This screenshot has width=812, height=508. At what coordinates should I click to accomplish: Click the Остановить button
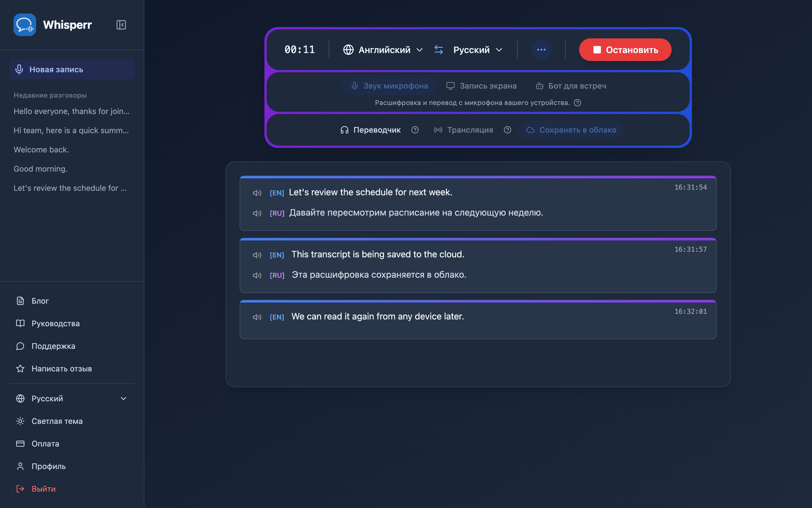point(625,50)
